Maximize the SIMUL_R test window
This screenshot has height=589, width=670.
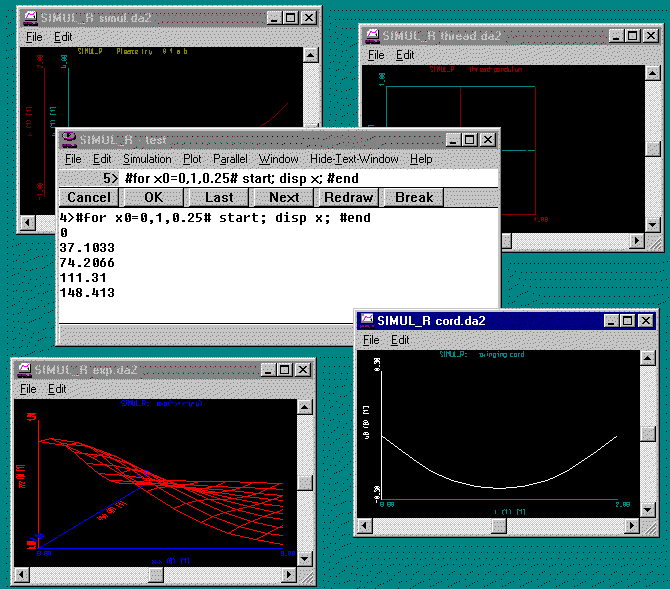[469, 140]
